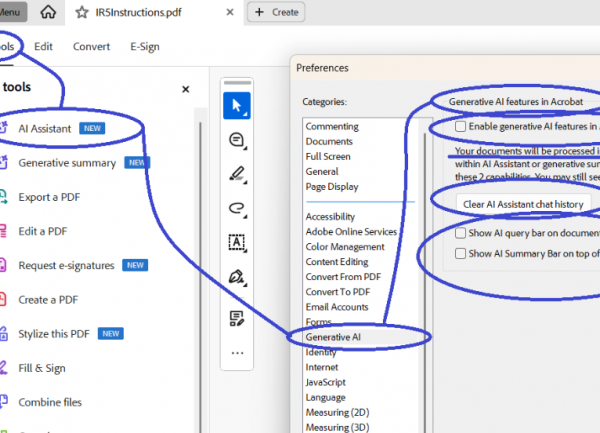Close the All tools panel
The height and width of the screenshot is (433, 600).
pyautogui.click(x=186, y=89)
